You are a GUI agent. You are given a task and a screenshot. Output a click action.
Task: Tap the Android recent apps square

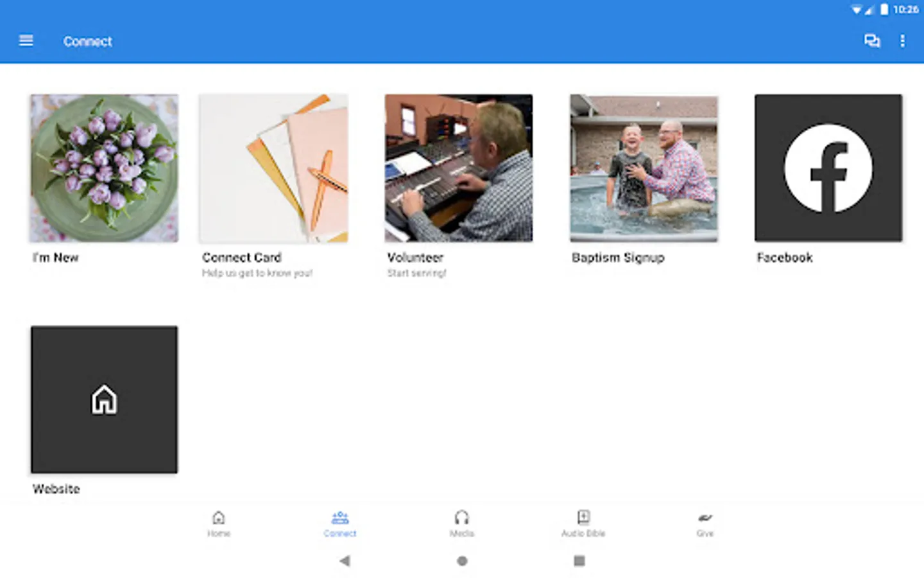coord(579,561)
